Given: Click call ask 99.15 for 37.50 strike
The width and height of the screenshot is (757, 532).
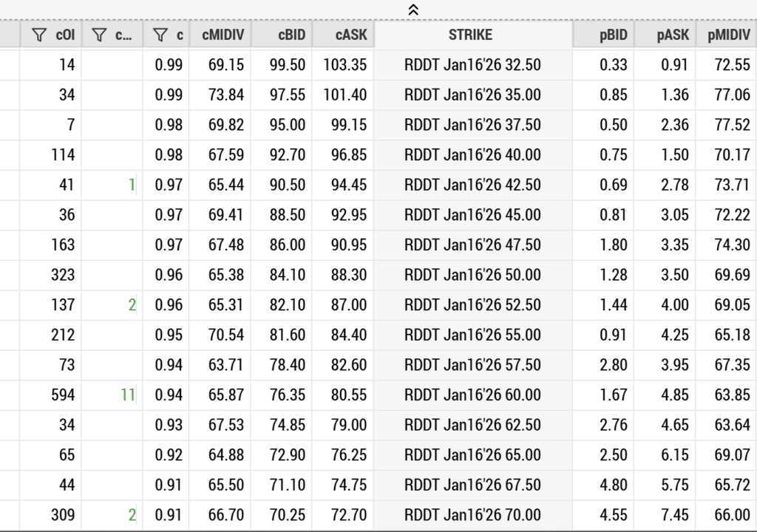Looking at the screenshot, I should click(x=349, y=125).
